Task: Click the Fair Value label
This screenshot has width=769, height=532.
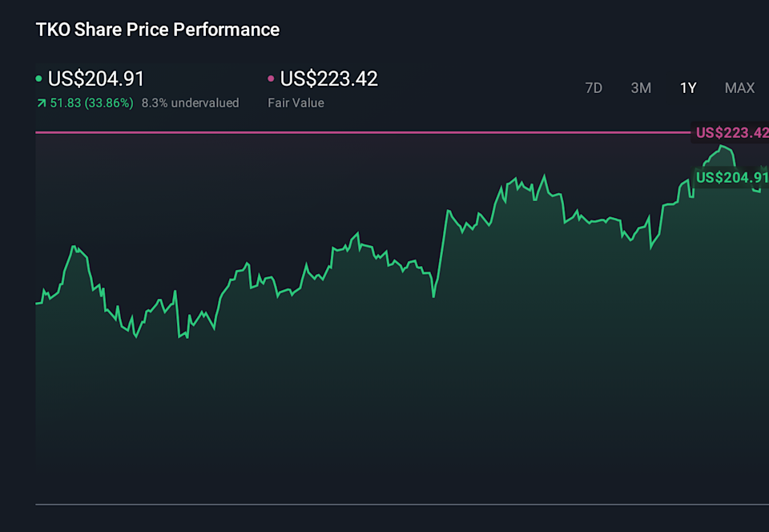Action: pyautogui.click(x=296, y=103)
